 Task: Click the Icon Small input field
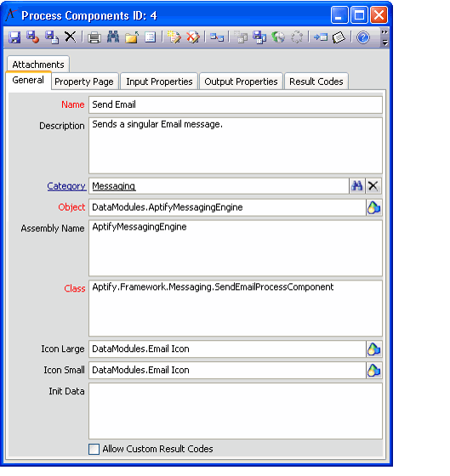click(227, 371)
